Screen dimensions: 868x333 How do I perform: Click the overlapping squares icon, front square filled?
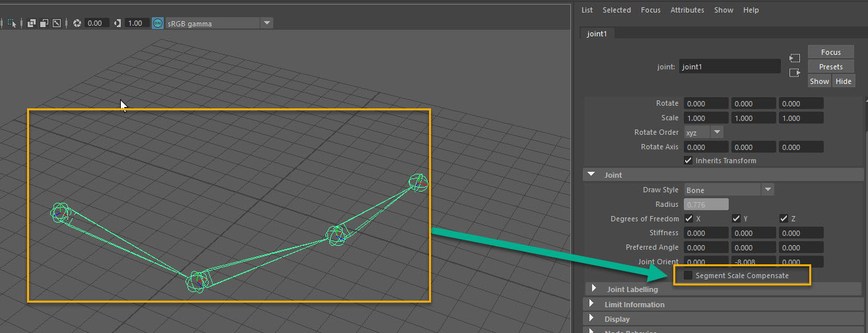point(44,23)
